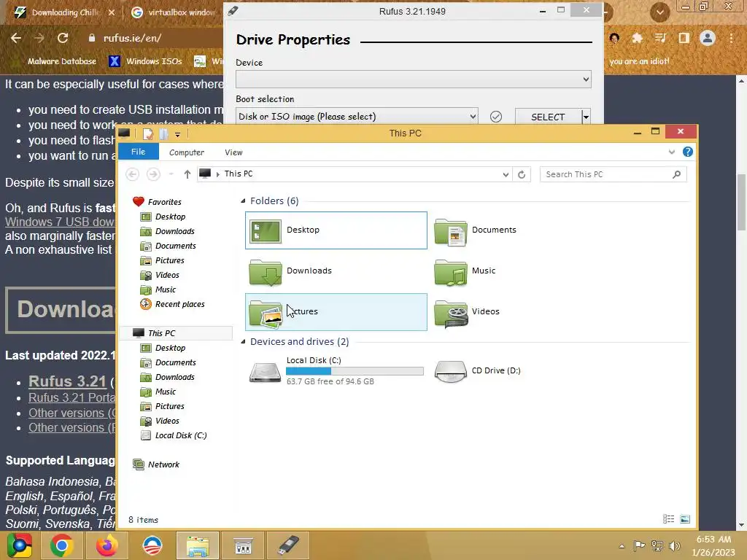Open the Pictures folder tile
Viewport: 747px width, 560px height.
pos(336,312)
